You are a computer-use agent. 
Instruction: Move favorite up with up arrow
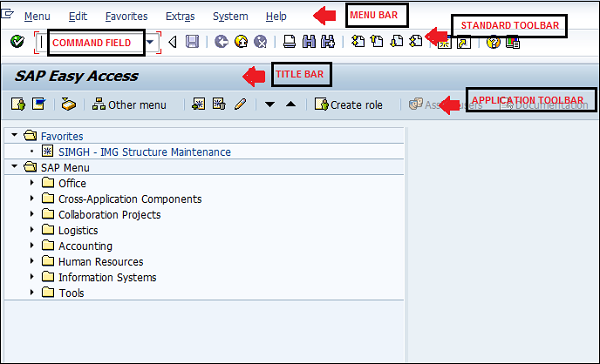pyautogui.click(x=291, y=104)
